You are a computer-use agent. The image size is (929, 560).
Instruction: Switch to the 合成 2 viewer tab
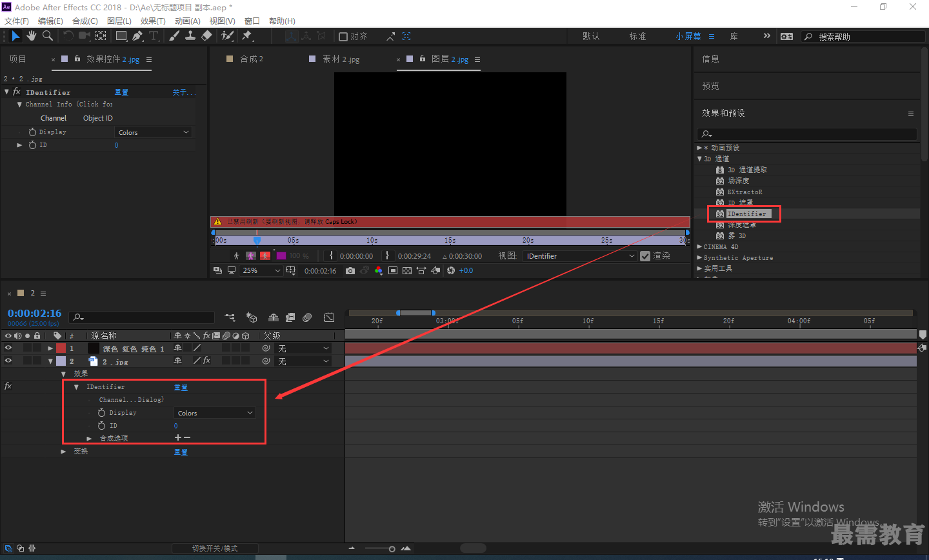[252, 59]
